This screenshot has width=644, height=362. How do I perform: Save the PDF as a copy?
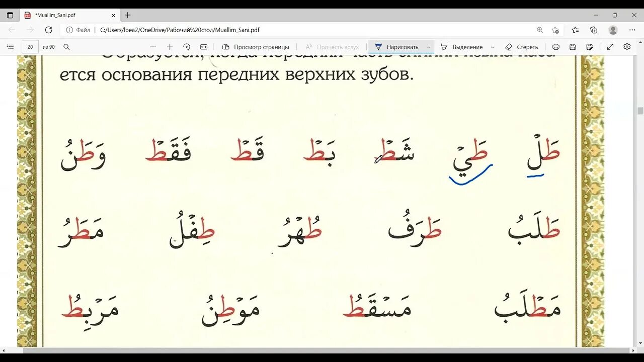click(x=590, y=47)
